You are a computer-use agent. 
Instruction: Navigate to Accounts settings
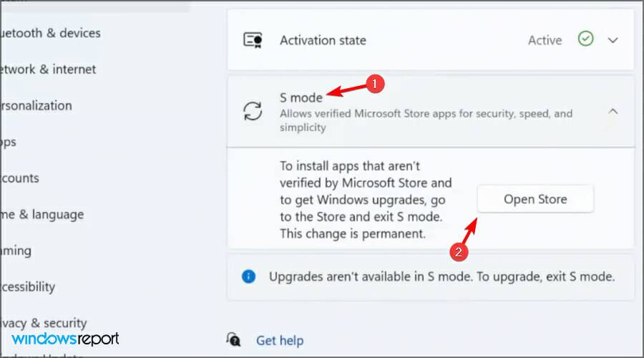[x=20, y=178]
